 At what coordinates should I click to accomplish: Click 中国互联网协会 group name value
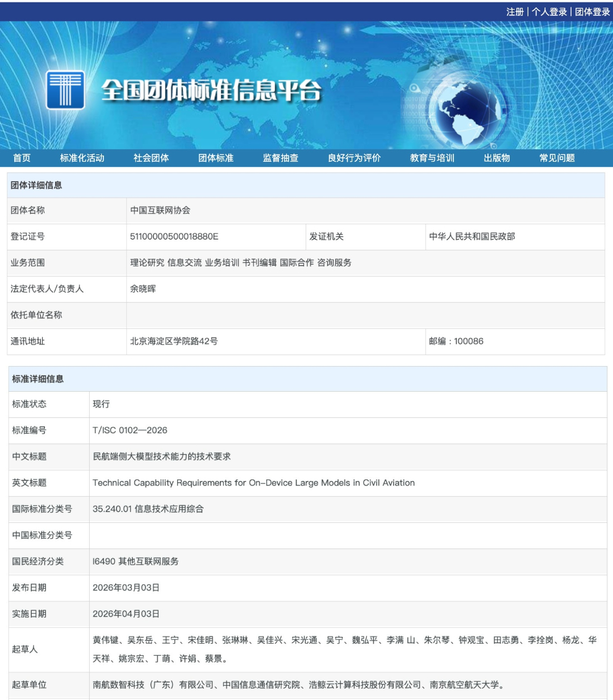160,210
